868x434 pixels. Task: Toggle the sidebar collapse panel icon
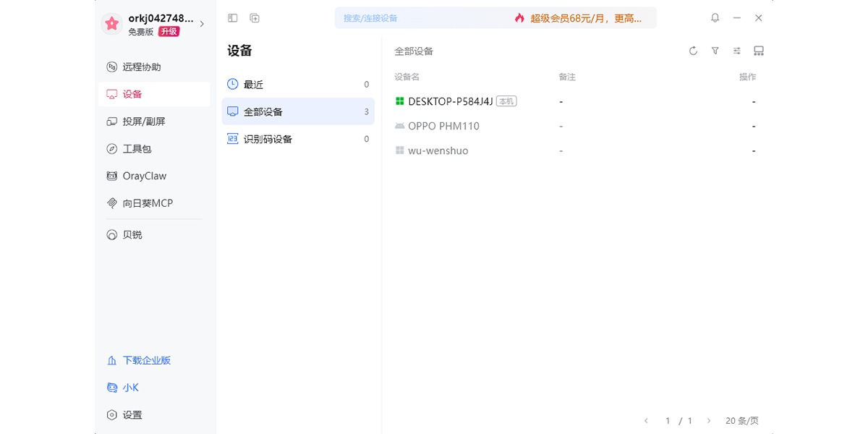(232, 18)
